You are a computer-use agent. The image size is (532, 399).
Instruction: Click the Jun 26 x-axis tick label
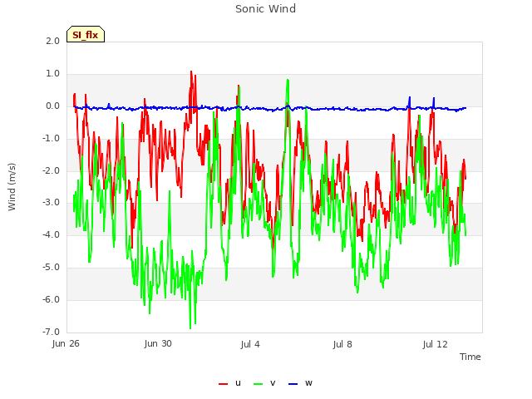[66, 343]
